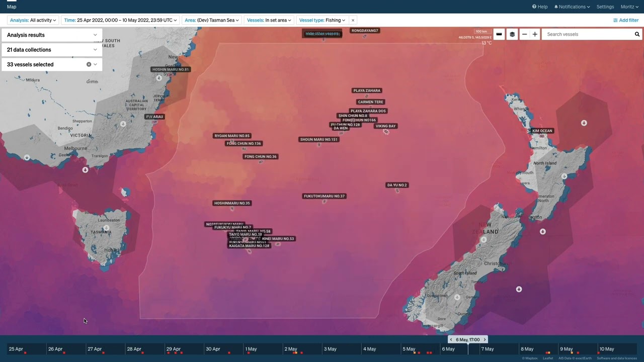The width and height of the screenshot is (644, 362).
Task: Select vessel label RYOAN MARU NO.85
Action: pos(232,136)
